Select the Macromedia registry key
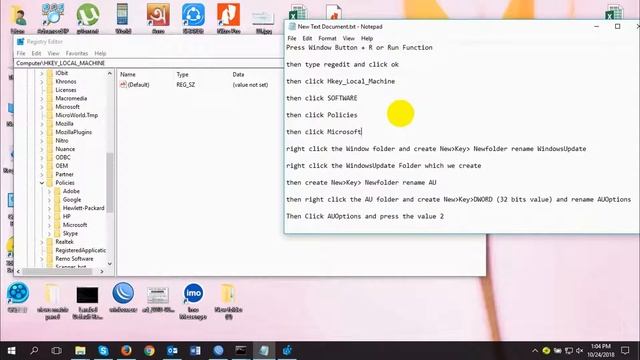Screen dimensions: 640x360 pos(71,98)
